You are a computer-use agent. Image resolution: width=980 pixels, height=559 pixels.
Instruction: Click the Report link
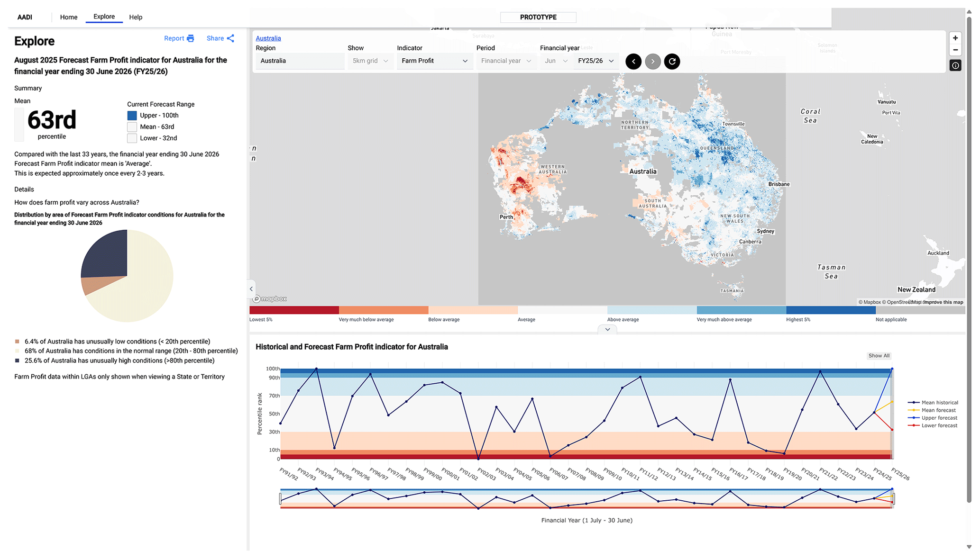click(174, 38)
